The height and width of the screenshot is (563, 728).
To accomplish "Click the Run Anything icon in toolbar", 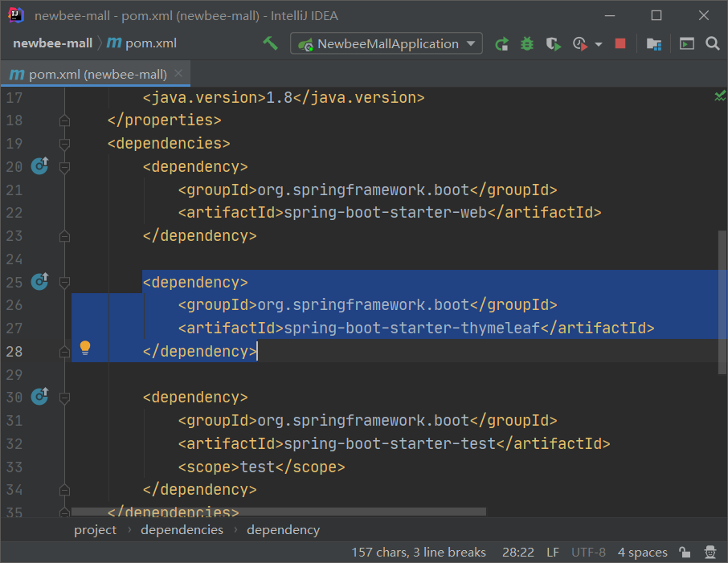I will pos(687,43).
